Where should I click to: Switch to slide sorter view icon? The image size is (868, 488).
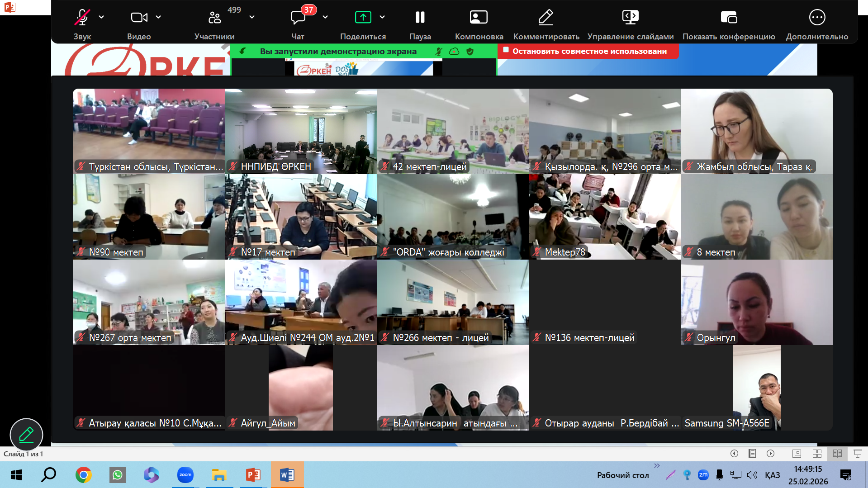(x=817, y=454)
